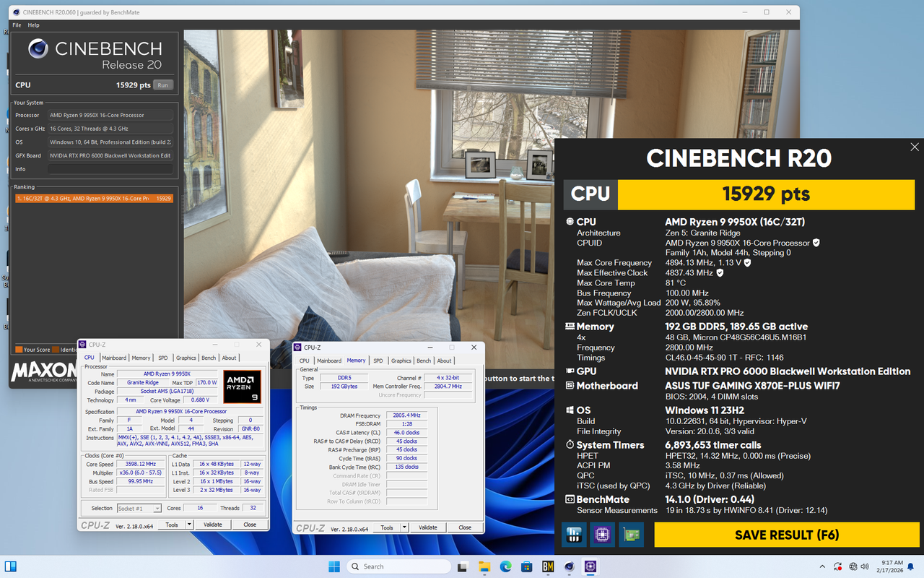Click the AMD Ryzen 9 logo badge in CPU-Z
This screenshot has height=578, width=924.
coord(243,387)
